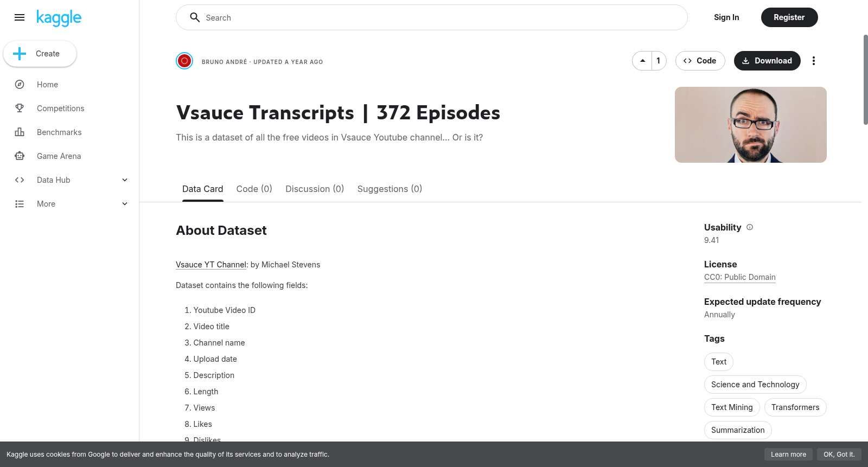Click the list item Video title
The image size is (868, 467).
212,327
